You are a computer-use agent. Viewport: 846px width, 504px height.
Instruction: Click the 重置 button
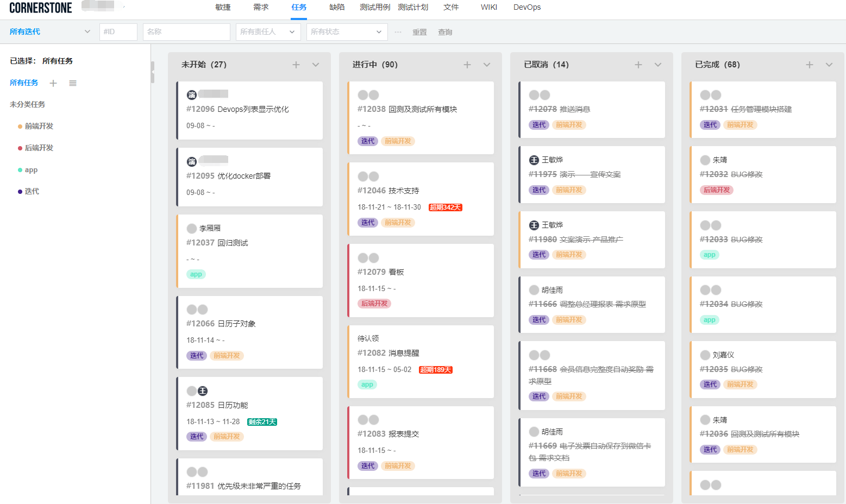click(419, 32)
